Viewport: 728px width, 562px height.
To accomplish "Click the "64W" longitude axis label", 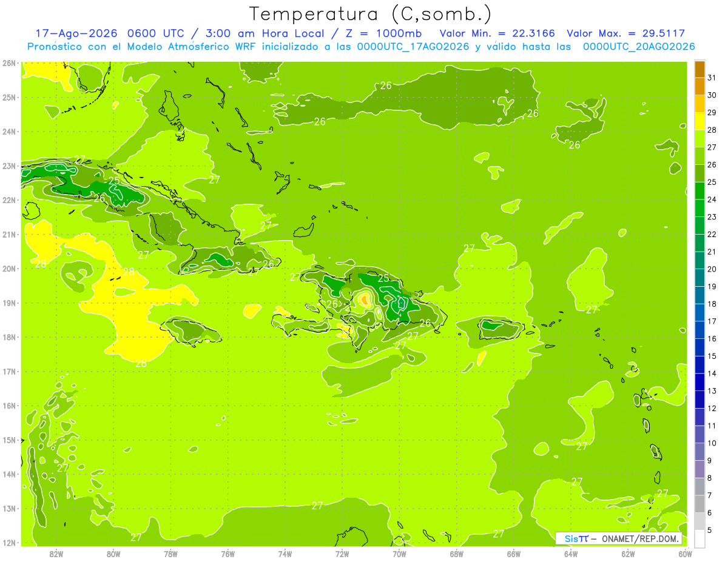I will 571,554.
